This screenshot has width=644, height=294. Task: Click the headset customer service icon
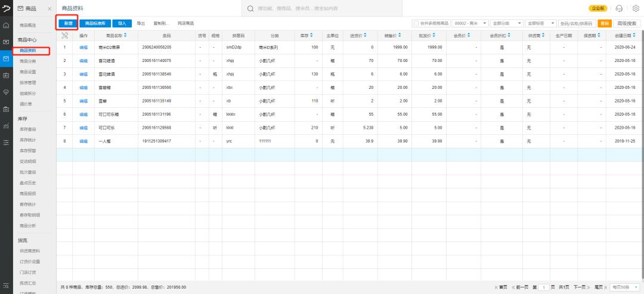pos(620,8)
